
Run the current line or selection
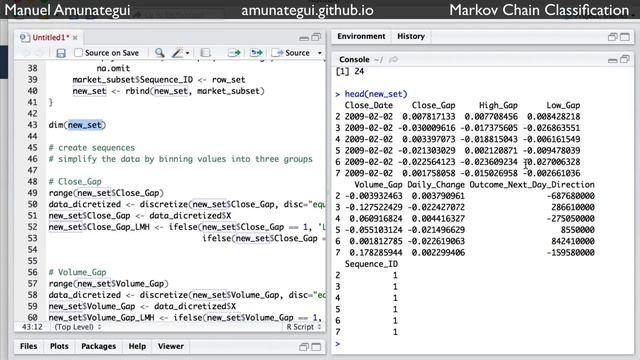(234, 53)
